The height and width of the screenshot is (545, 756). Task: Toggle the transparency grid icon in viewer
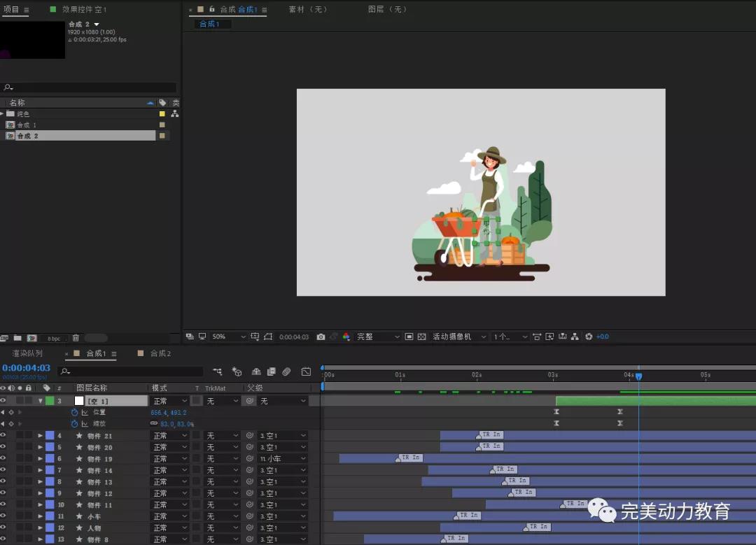[421, 337]
